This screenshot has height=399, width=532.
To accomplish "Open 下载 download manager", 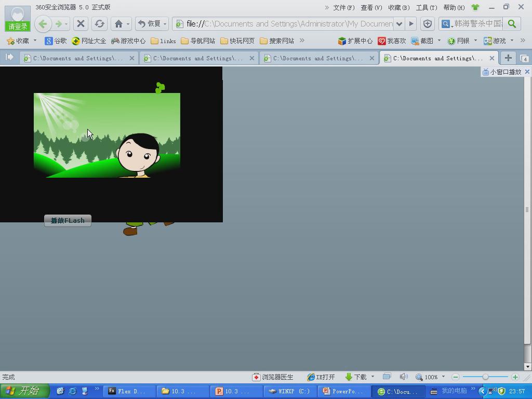I will 355,377.
